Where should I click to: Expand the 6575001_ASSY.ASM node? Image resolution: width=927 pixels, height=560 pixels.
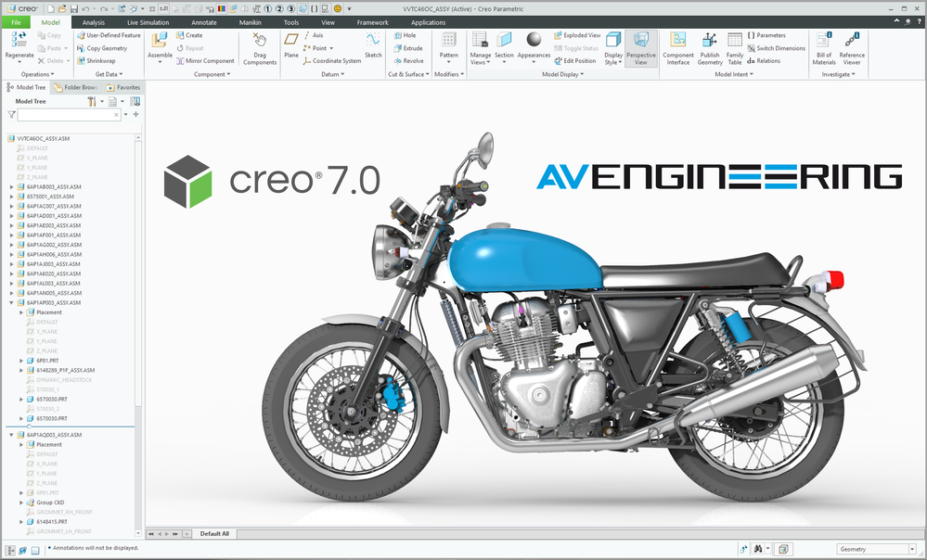[11, 197]
